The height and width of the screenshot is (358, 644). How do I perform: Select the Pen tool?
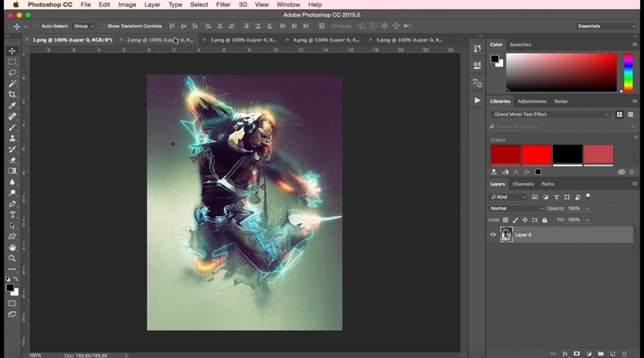coord(12,204)
